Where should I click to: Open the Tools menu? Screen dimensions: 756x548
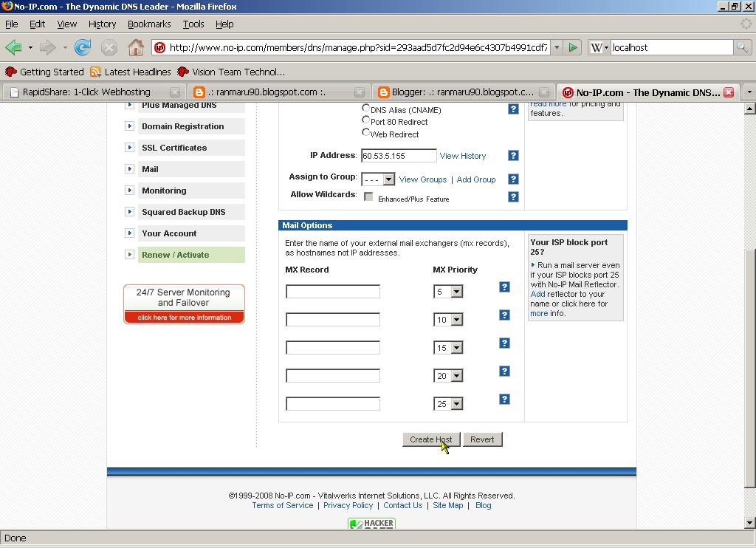coord(193,24)
